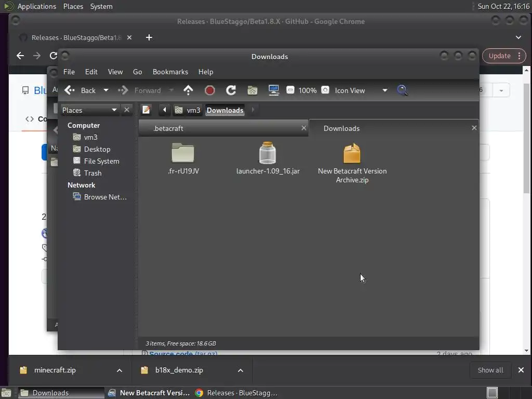The height and width of the screenshot is (399, 532).
Task: Select launcher-1.09_16.jar file
Action: click(268, 159)
